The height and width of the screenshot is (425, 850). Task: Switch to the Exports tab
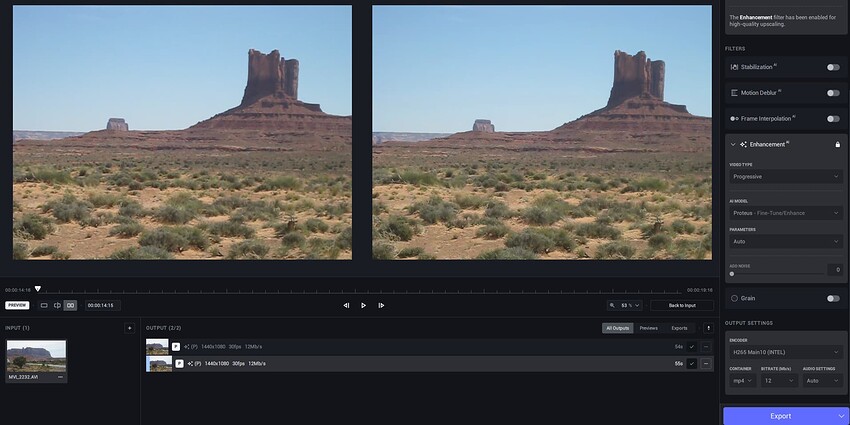679,328
